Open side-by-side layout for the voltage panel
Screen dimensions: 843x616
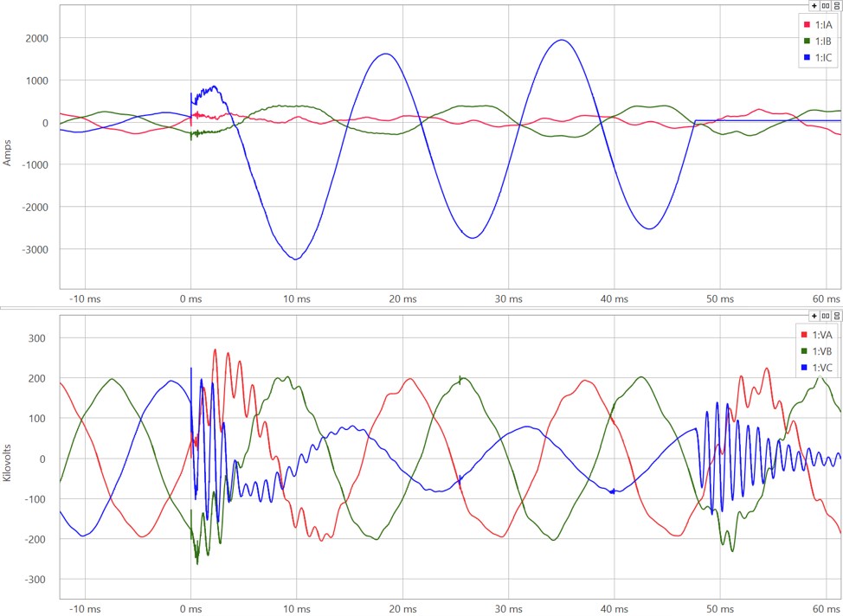[x=825, y=316]
